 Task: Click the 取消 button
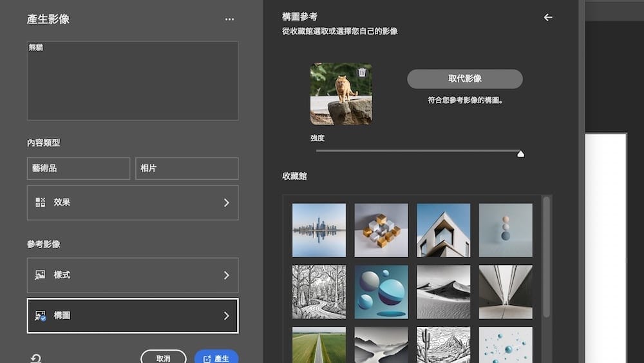click(163, 358)
